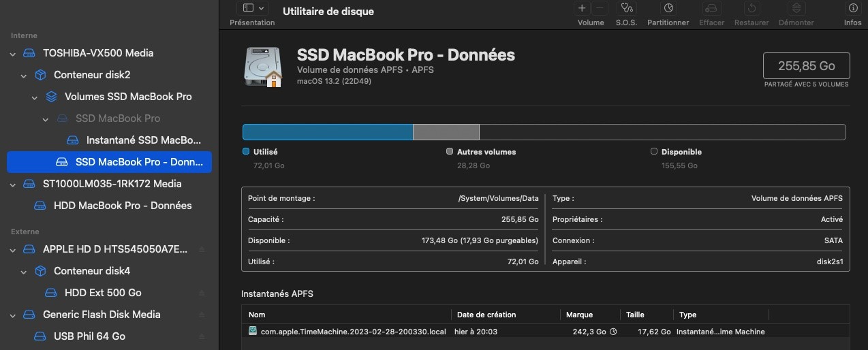The image size is (868, 350).
Task: Open the Infos panel icon
Action: (852, 9)
